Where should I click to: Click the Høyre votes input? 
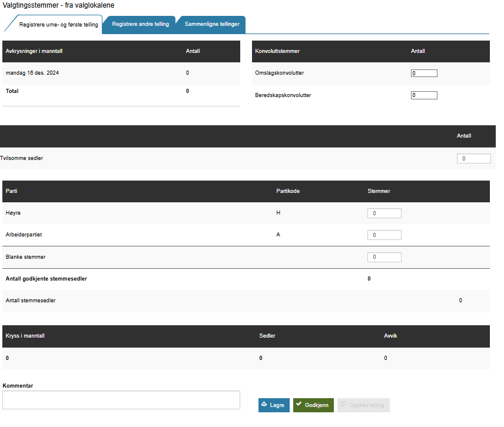pyautogui.click(x=384, y=213)
